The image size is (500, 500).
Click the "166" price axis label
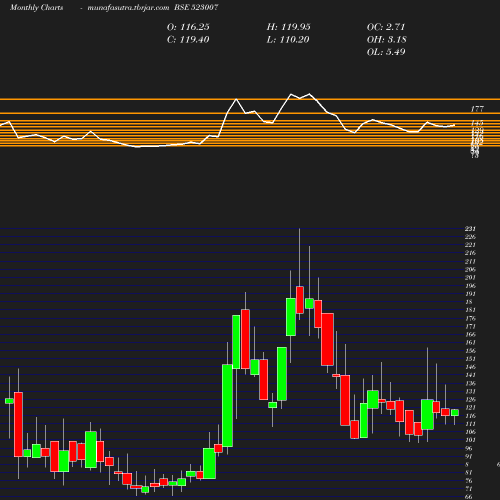[470, 334]
